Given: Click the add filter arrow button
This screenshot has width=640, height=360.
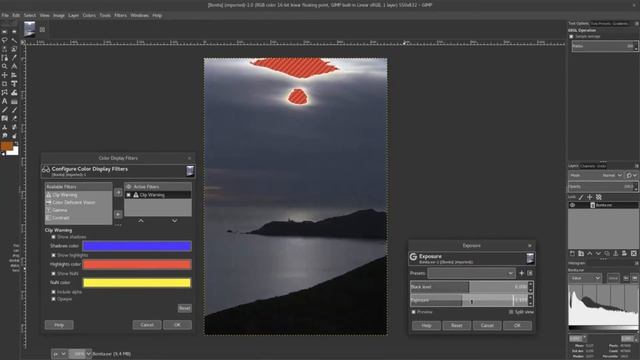Looking at the screenshot, I should click(118, 192).
